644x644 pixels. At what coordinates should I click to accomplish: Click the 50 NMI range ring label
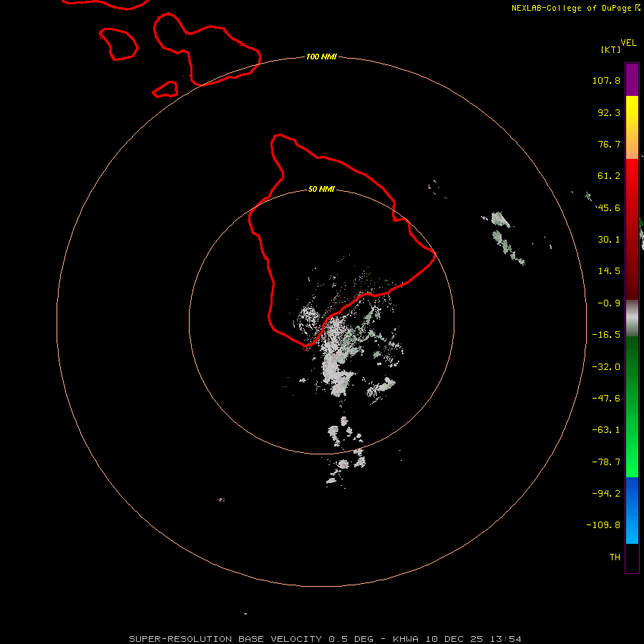321,189
